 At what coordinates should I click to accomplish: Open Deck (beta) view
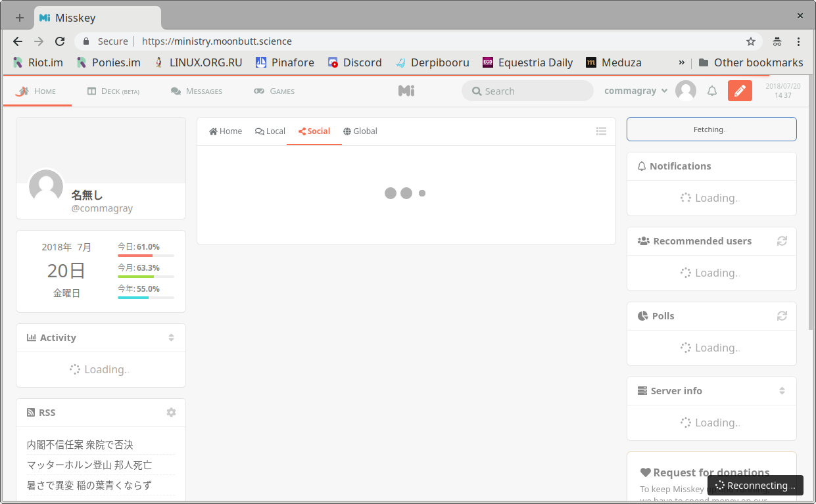pos(113,91)
